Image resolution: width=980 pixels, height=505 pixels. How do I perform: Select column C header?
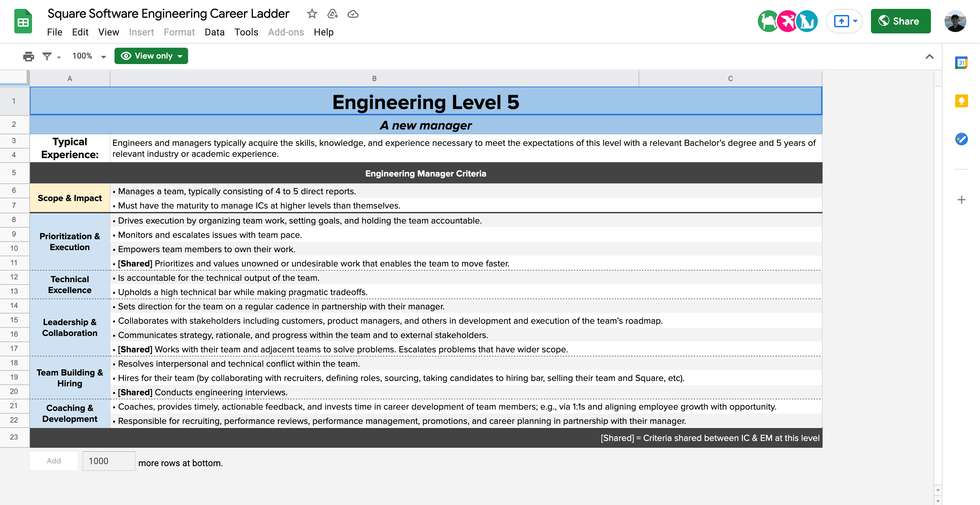click(730, 79)
